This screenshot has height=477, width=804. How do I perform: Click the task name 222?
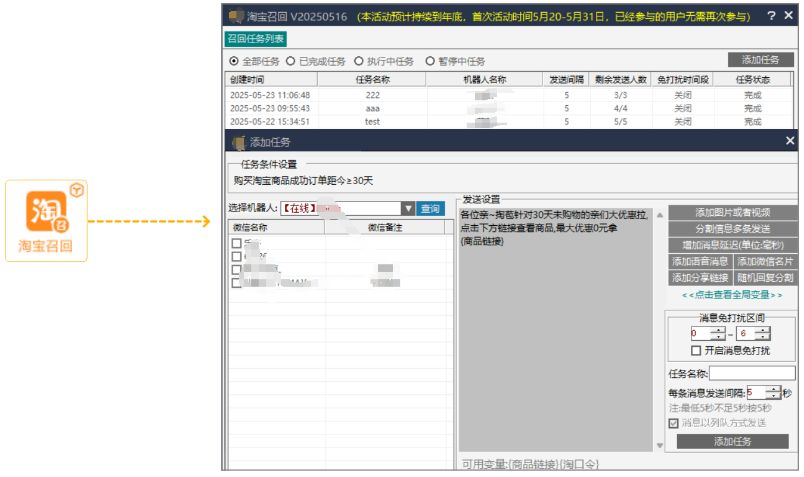[x=373, y=95]
